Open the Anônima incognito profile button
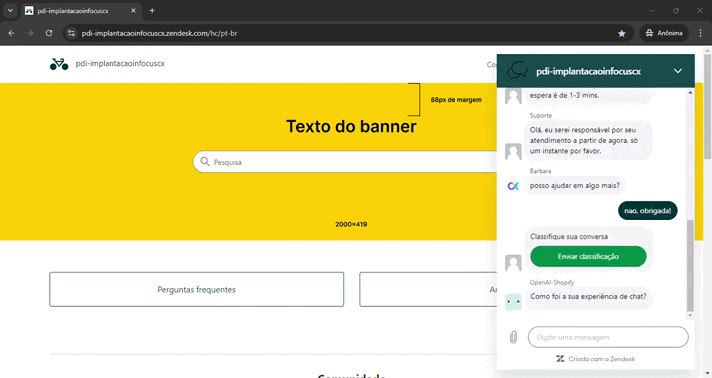The height and width of the screenshot is (378, 712). (x=664, y=33)
